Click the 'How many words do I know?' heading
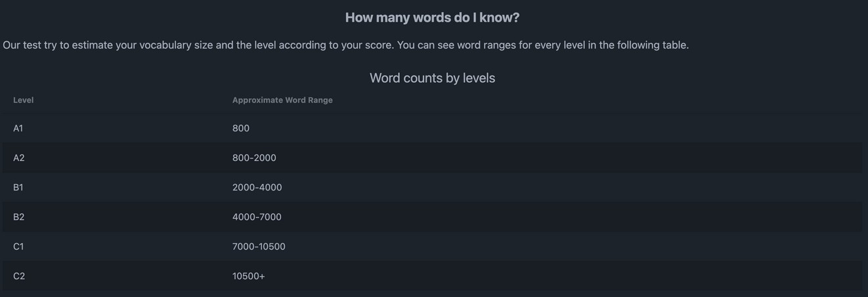The width and height of the screenshot is (868, 297). [432, 18]
